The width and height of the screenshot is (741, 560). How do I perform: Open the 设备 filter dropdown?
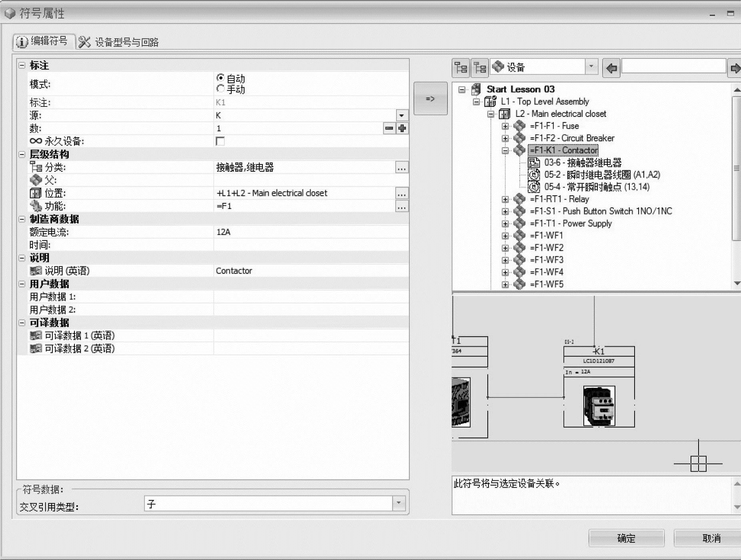point(591,67)
